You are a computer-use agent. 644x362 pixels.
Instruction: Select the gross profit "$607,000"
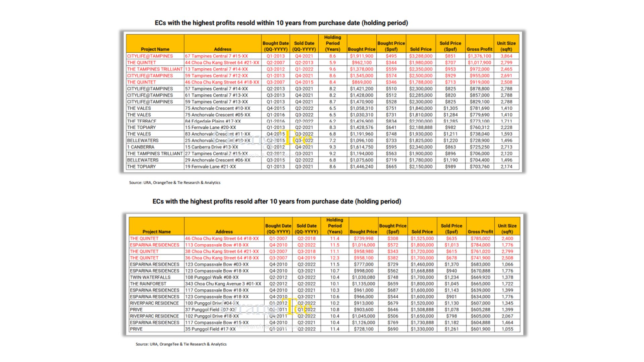click(x=480, y=303)
